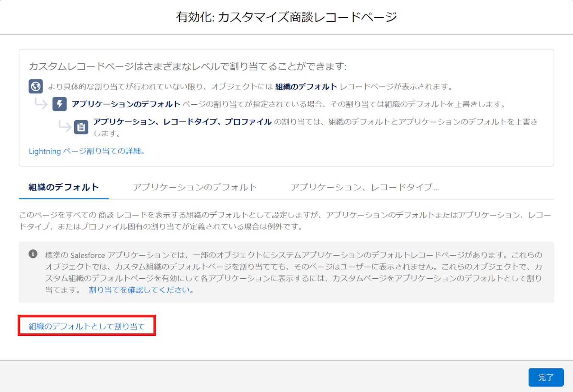Click the bold アプリケーション、レコードタイプ、プロファイル text
This screenshot has height=392, width=573.
tap(182, 121)
